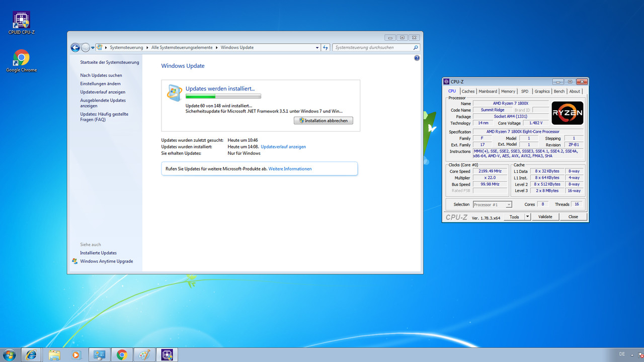This screenshot has height=362, width=644.
Task: Switch to the Bench tab
Action: [559, 91]
